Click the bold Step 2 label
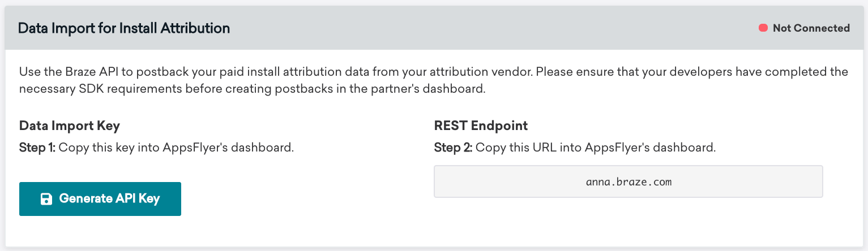This screenshot has height=251, width=868. 454,148
